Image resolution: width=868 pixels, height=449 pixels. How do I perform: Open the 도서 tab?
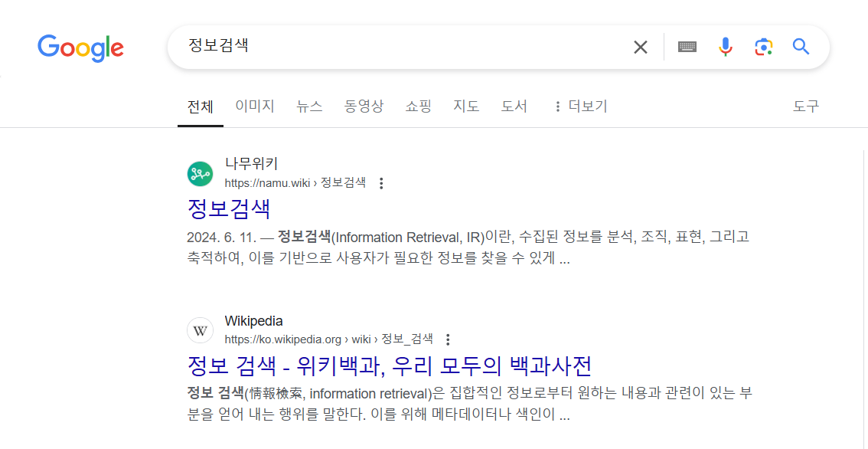pos(515,107)
